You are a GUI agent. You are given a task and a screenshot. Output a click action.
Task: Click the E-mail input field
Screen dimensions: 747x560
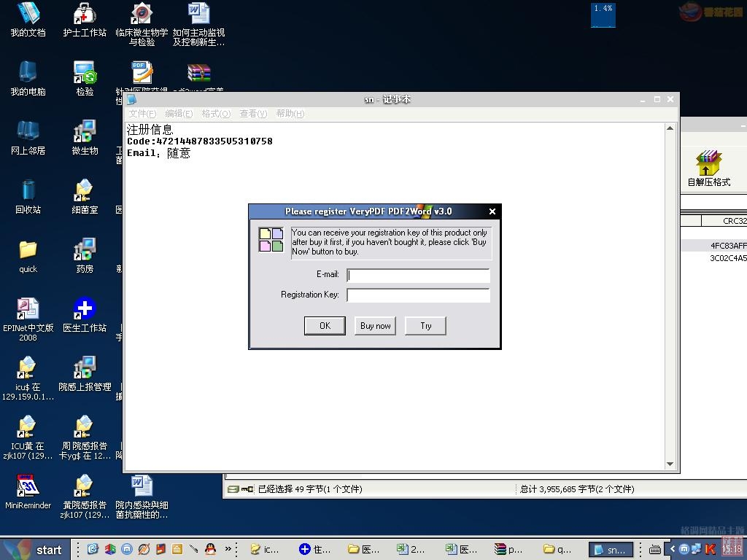418,275
